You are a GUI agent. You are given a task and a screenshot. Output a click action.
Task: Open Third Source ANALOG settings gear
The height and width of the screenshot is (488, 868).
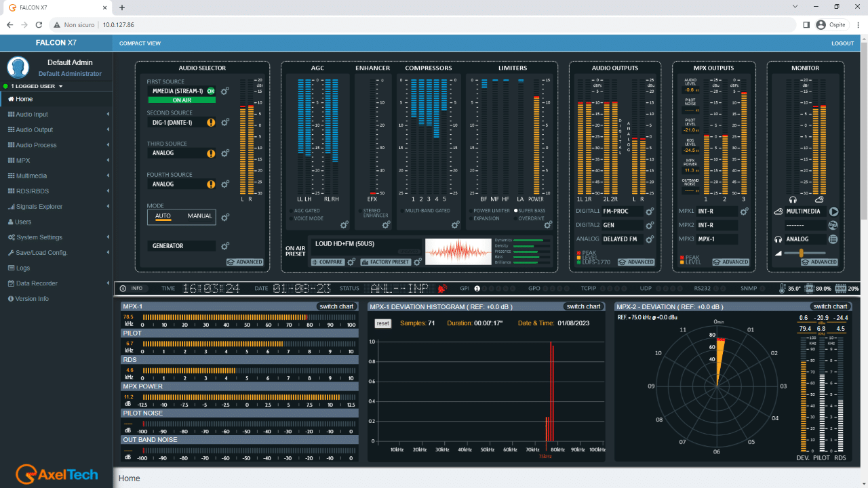coord(225,154)
